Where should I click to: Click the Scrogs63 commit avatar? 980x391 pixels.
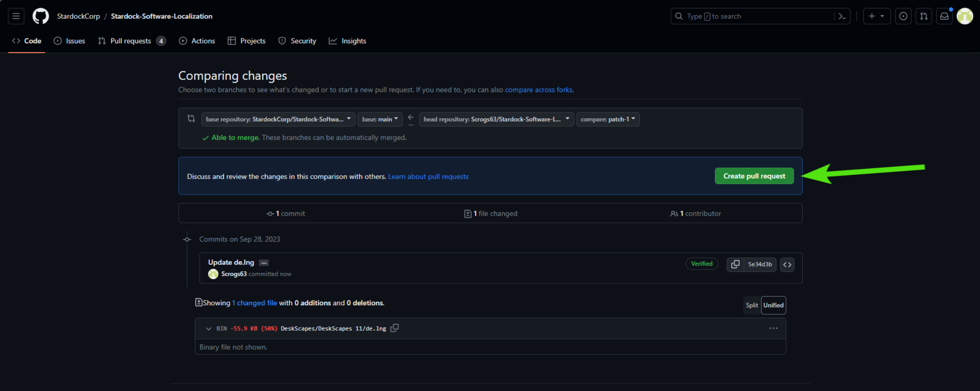pos(213,274)
